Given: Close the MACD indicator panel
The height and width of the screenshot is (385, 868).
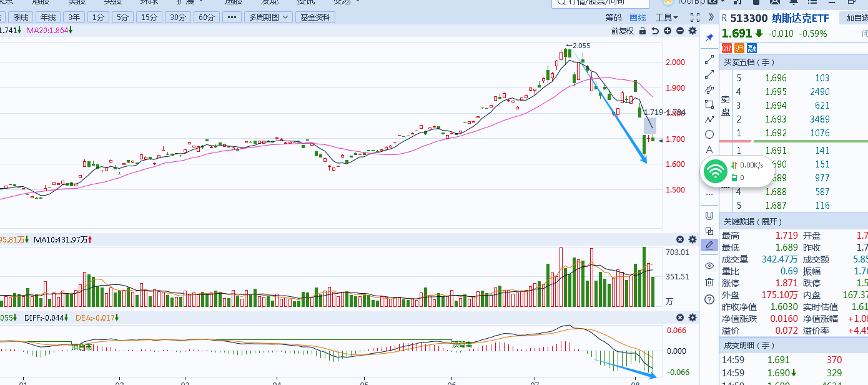Looking at the screenshot, I should coord(680,317).
